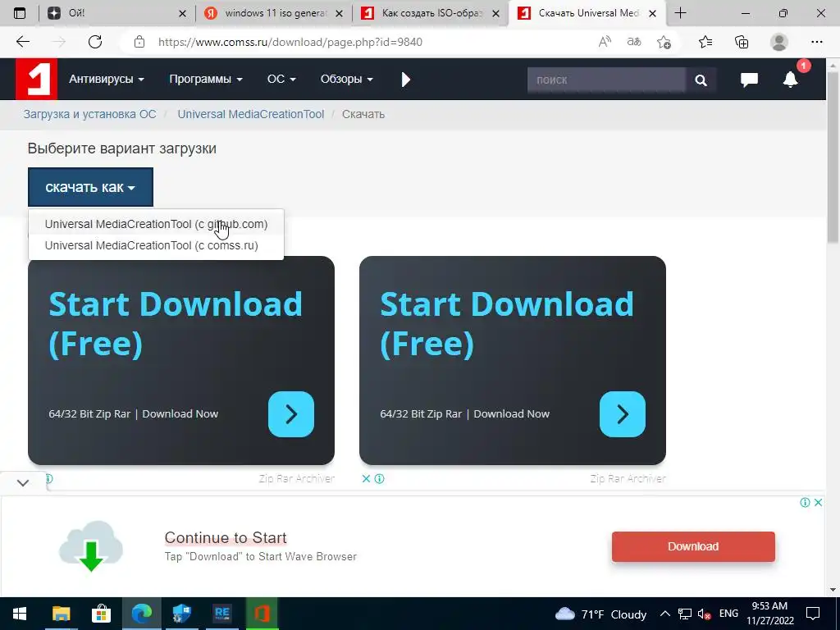840x630 pixels.
Task: Show hidden system tray icons
Action: click(x=664, y=614)
